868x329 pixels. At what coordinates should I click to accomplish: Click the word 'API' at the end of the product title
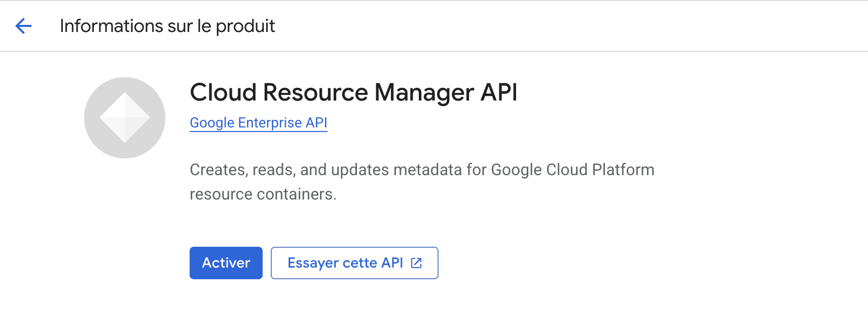[499, 92]
